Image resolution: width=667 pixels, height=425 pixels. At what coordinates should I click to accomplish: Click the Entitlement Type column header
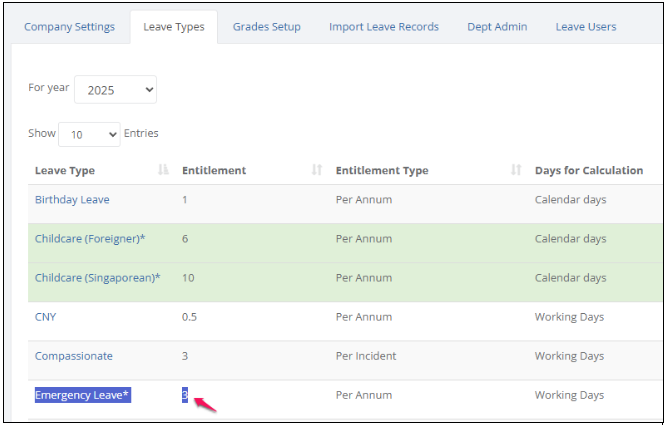click(x=382, y=170)
